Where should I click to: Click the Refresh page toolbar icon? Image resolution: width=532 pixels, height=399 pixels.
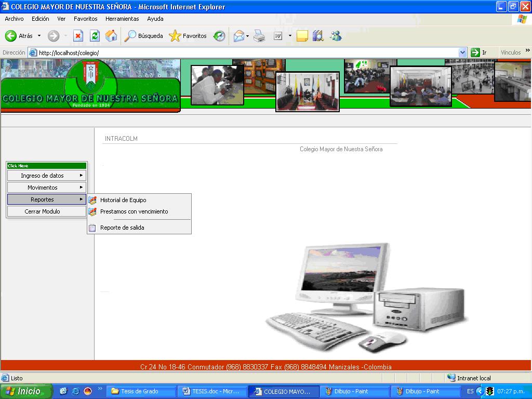coord(95,36)
